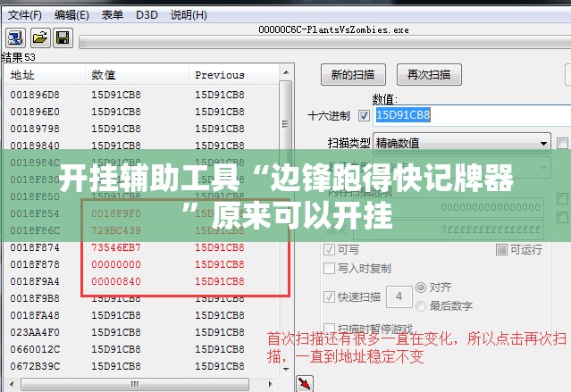The image size is (571, 392).
Task: Select address row 00189840
Action: (x=141, y=146)
